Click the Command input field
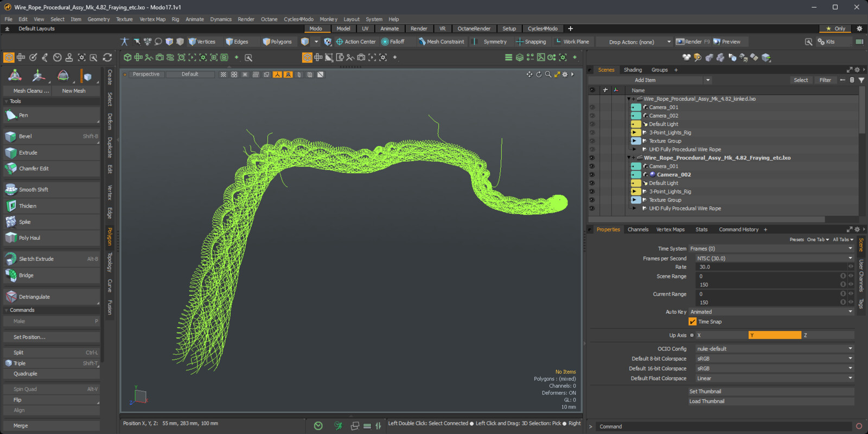Viewport: 868px width, 434px height. click(x=724, y=426)
